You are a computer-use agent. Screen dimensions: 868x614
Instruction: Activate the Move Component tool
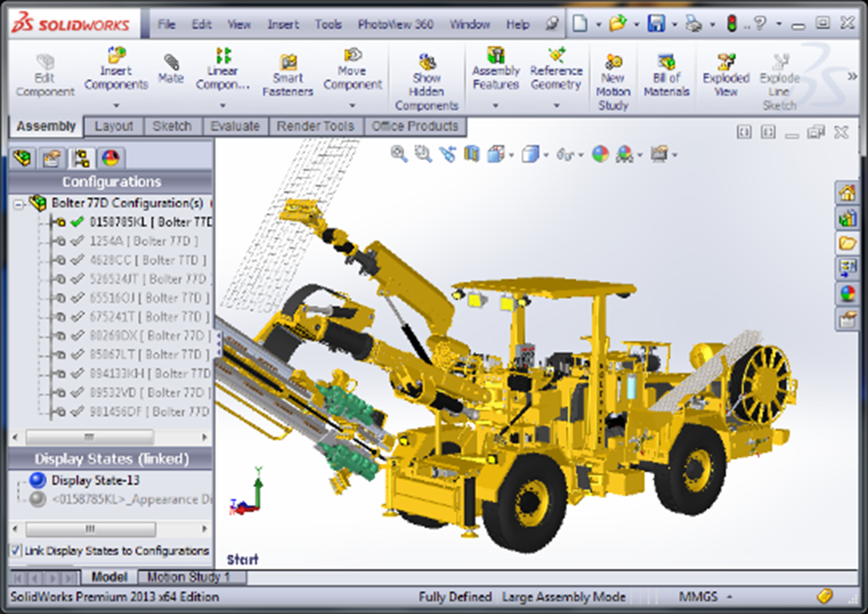(352, 68)
